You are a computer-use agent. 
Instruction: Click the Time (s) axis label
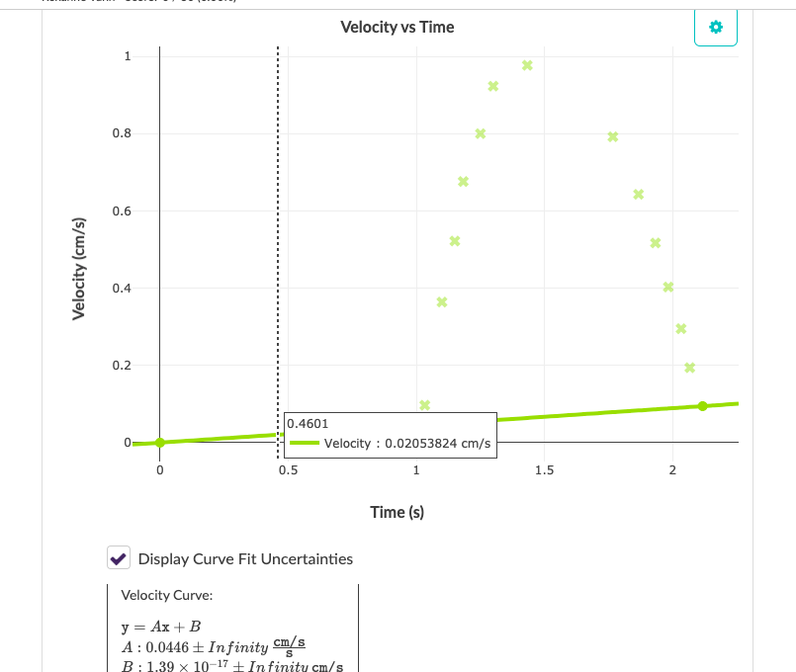point(398,512)
